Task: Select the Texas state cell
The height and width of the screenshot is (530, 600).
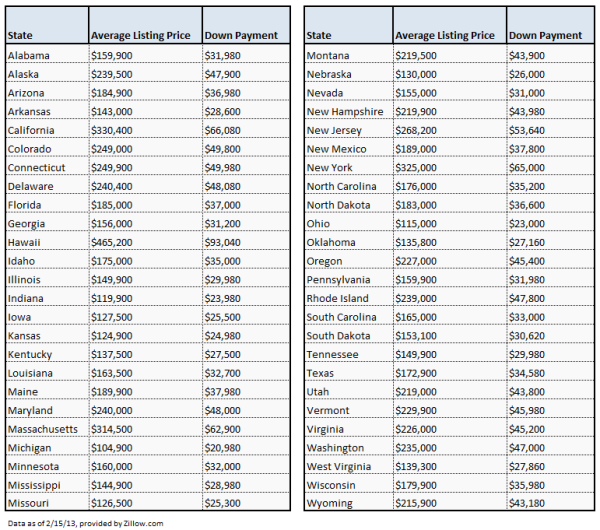Action: point(320,373)
